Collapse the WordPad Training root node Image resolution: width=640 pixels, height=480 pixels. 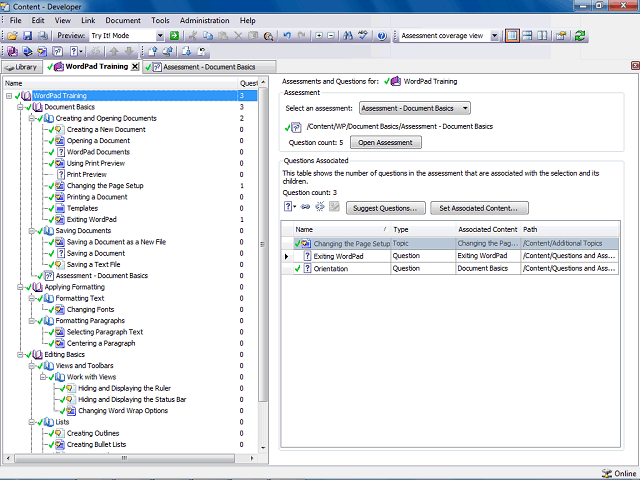click(9, 96)
